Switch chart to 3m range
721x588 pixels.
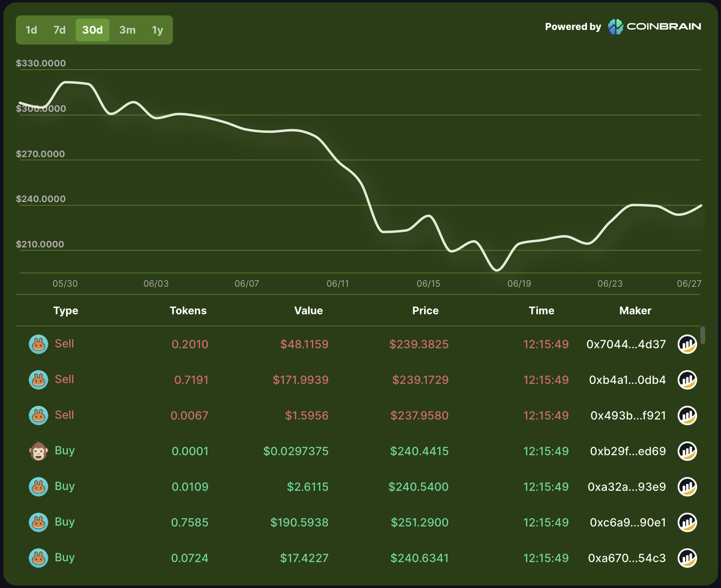point(127,30)
